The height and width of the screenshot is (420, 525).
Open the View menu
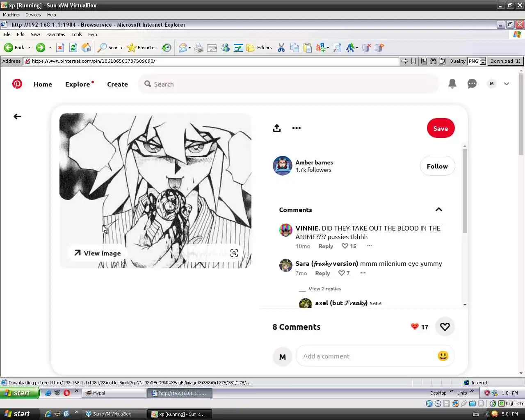tap(35, 34)
